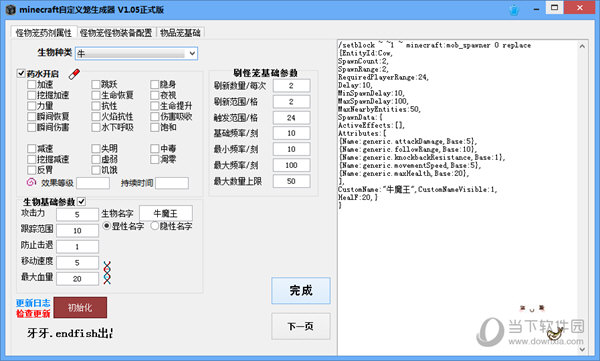Enable the 加速 potion checkbox
Viewport: 600px width, 361px height.
(31, 84)
